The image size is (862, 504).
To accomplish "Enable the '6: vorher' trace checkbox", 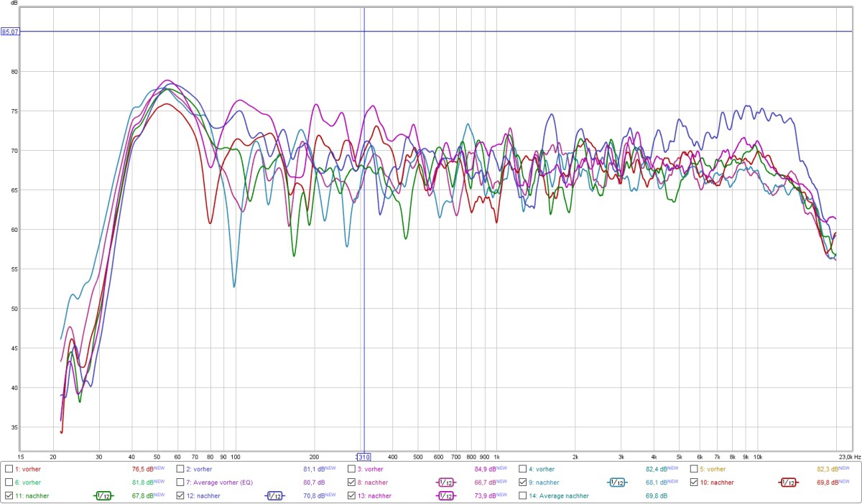I will 9,482.
